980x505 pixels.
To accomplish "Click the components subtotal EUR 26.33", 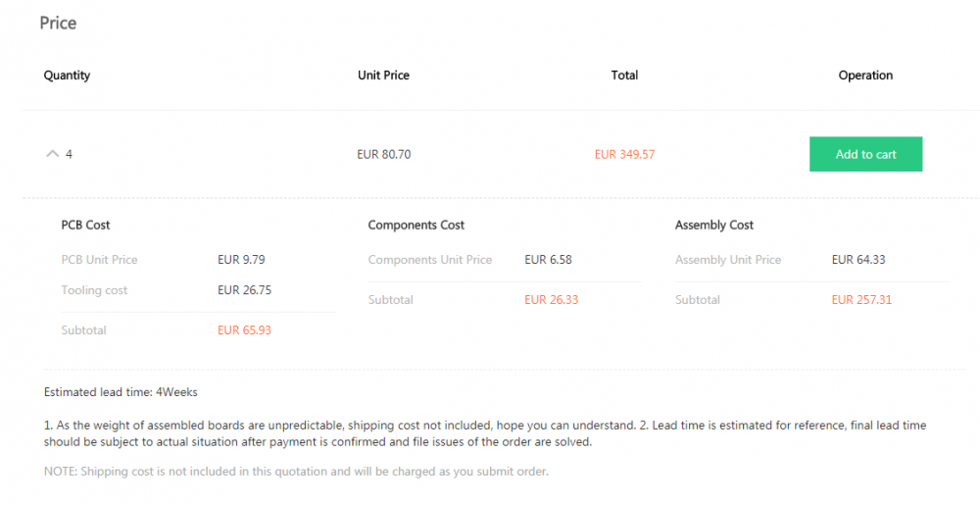I will (551, 300).
